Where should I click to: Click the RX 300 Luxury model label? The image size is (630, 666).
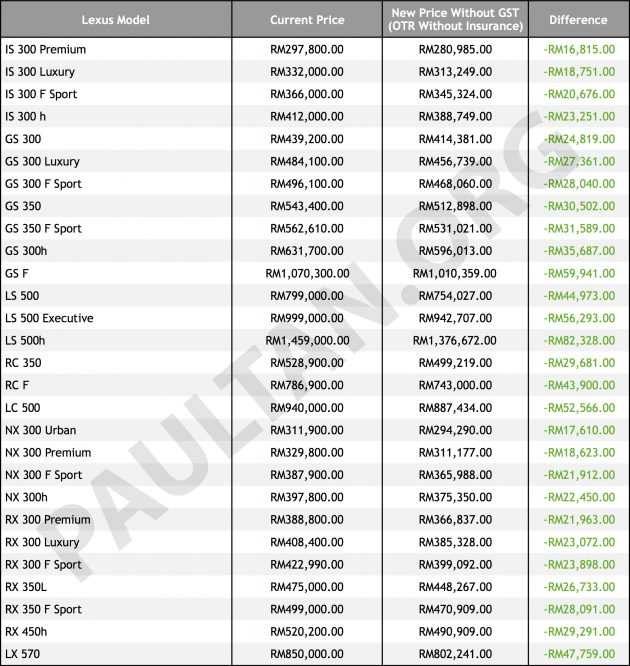coord(42,542)
